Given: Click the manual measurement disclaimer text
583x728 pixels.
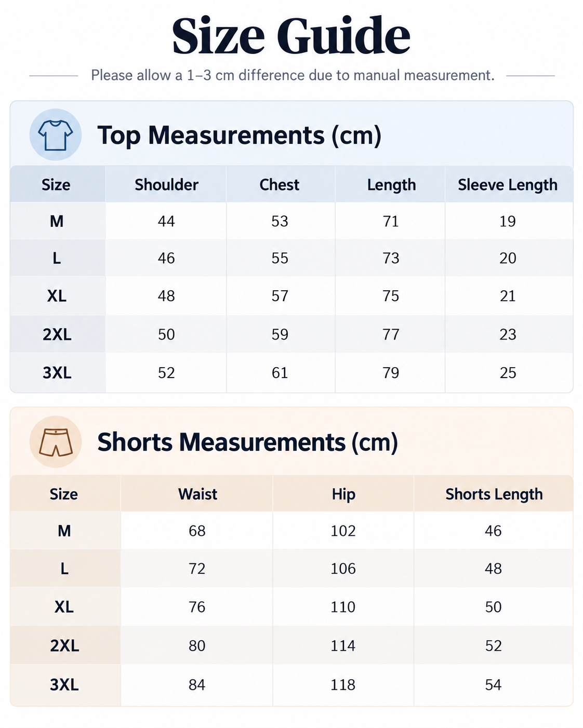Looking at the screenshot, I should click(293, 75).
